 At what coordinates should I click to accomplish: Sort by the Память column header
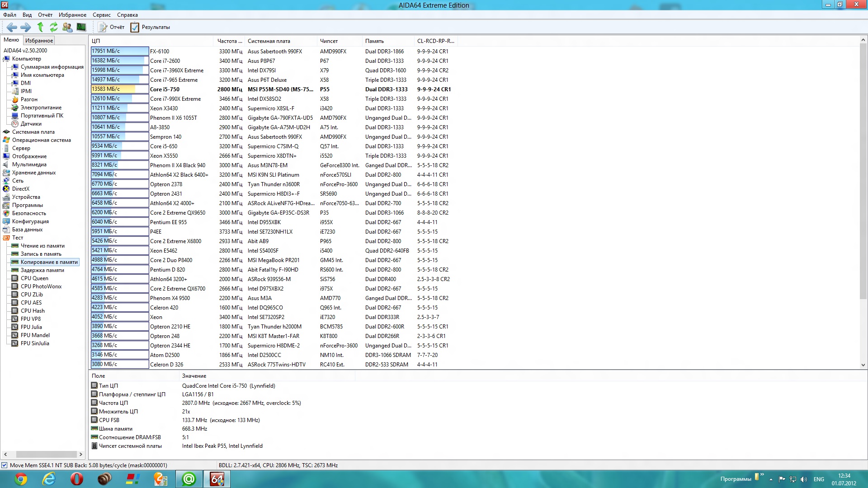click(x=388, y=41)
